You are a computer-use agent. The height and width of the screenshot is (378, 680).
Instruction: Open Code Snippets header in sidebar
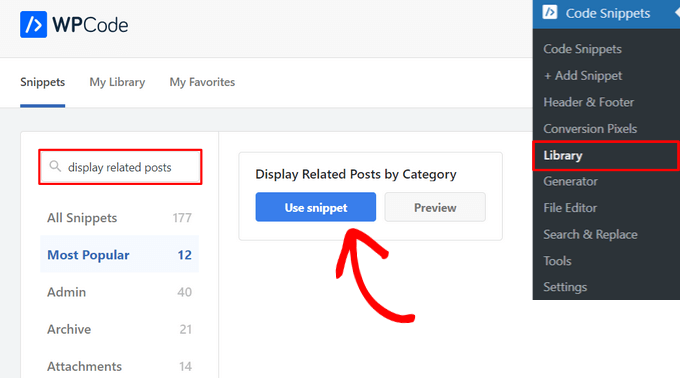pos(606,14)
